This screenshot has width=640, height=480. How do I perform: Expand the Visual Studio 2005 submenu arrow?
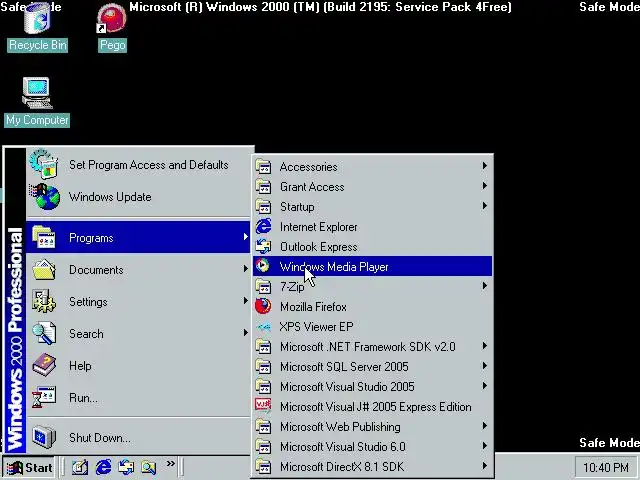pyautogui.click(x=484, y=386)
